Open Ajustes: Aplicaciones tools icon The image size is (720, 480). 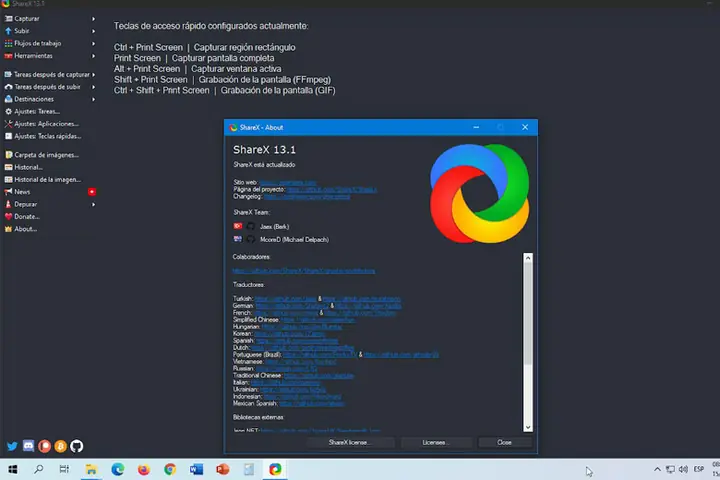pos(8,124)
